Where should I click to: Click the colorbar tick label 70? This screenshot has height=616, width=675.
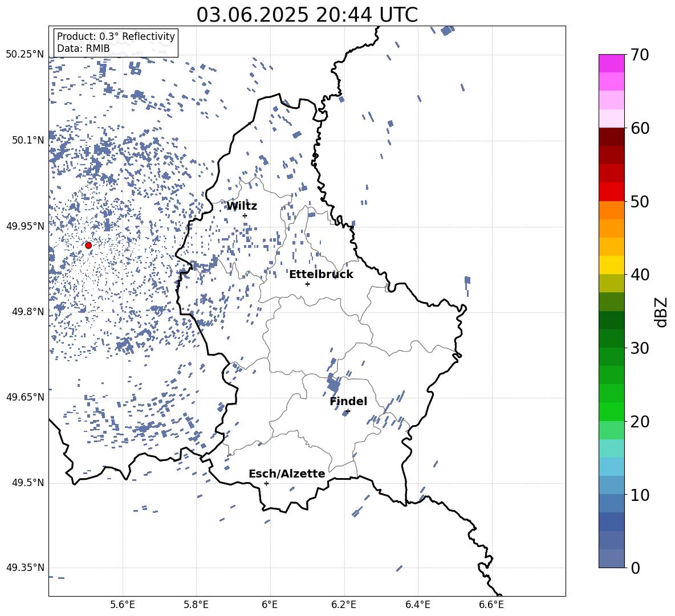click(640, 55)
